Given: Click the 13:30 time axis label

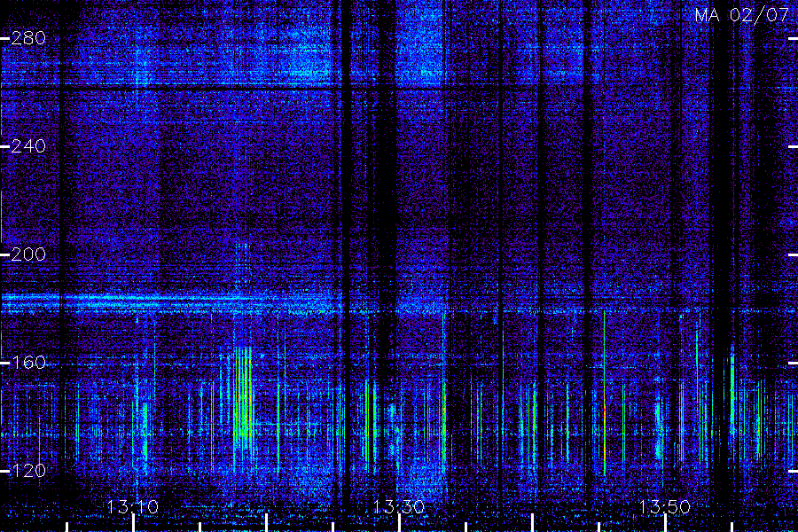Looking at the screenshot, I should pos(399,507).
